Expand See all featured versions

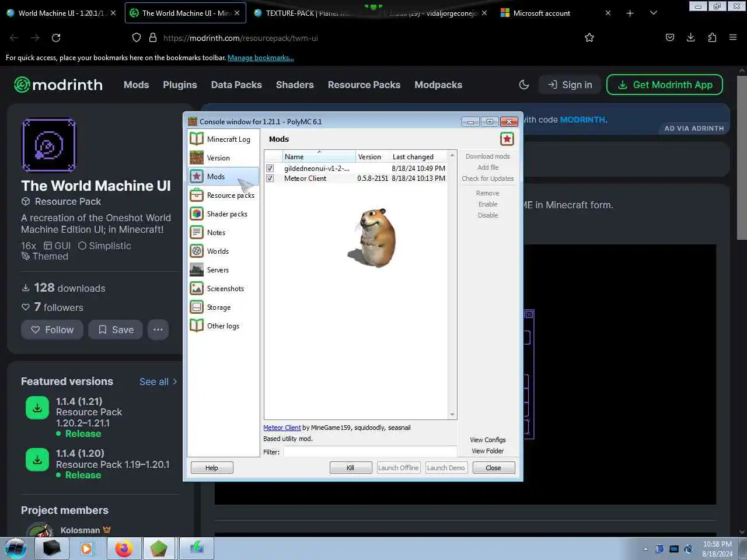pos(158,381)
